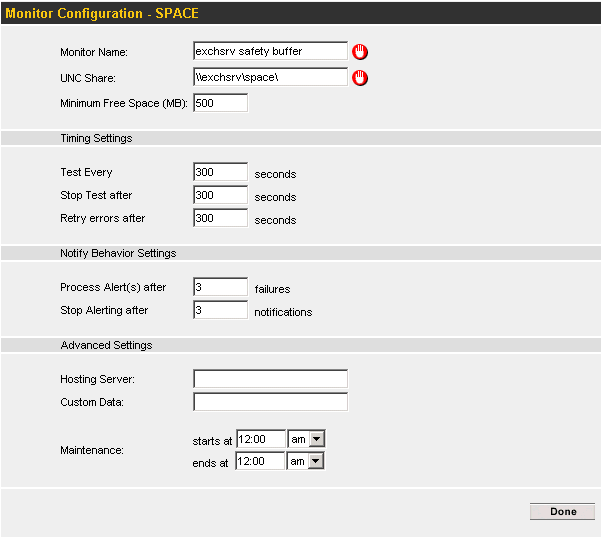
Task: Click the Maintenance ends at time field
Action: [x=260, y=461]
